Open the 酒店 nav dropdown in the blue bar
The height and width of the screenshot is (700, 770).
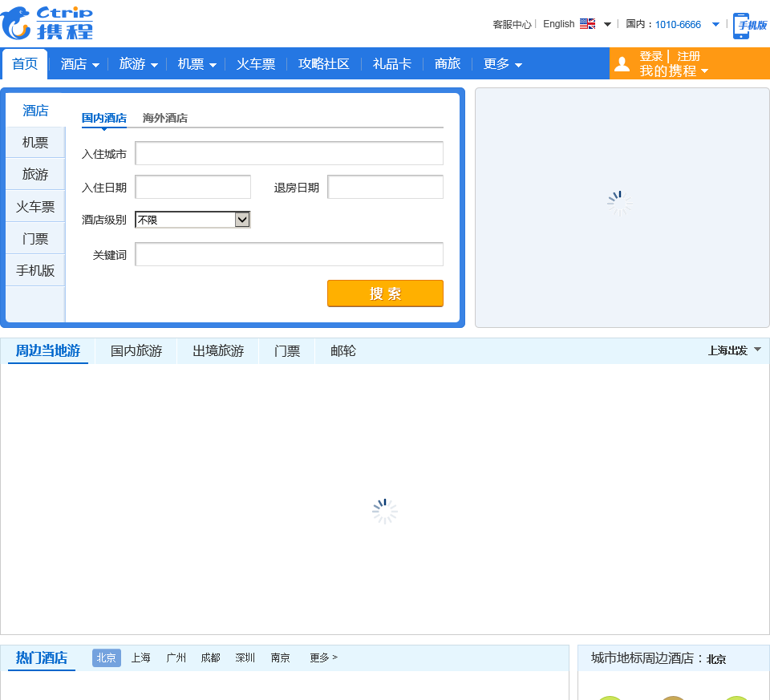[79, 64]
